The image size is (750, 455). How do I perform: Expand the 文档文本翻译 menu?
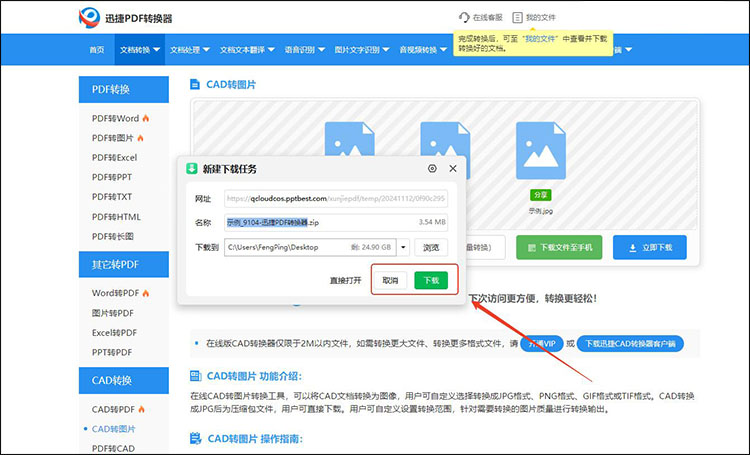point(247,50)
